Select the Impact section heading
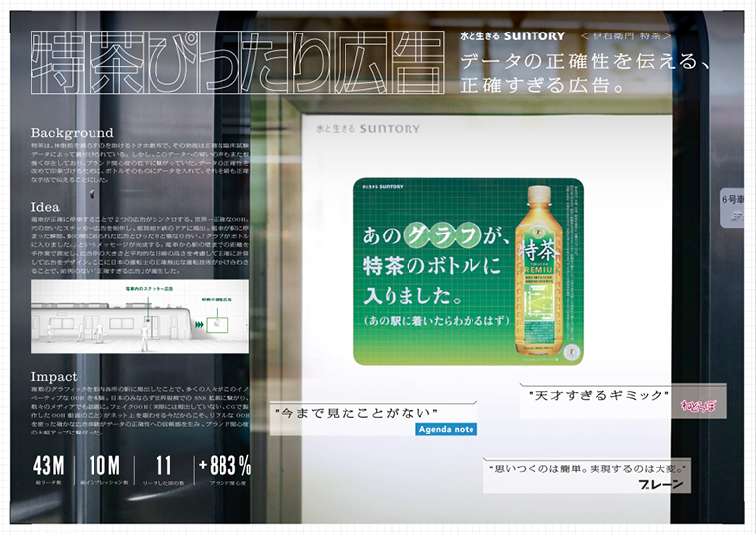 click(x=54, y=377)
